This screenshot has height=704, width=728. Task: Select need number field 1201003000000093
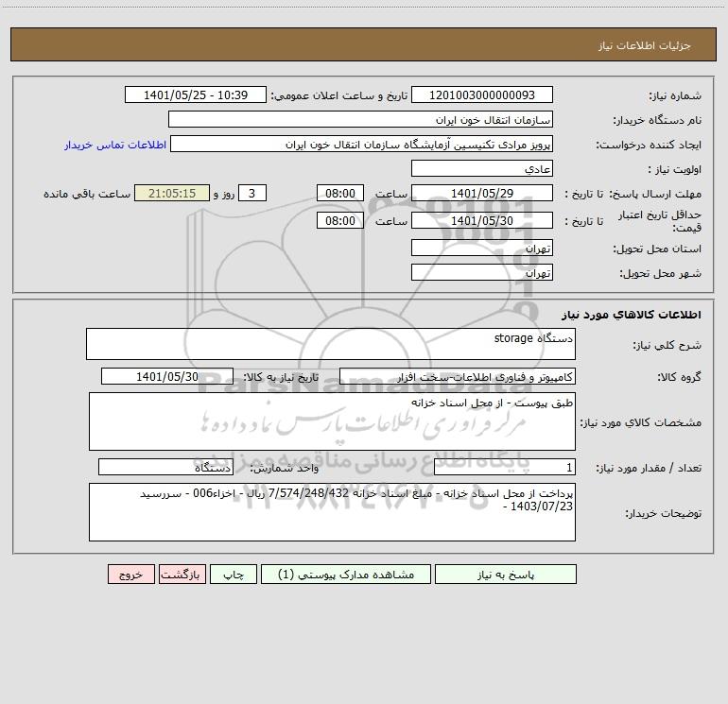point(482,94)
